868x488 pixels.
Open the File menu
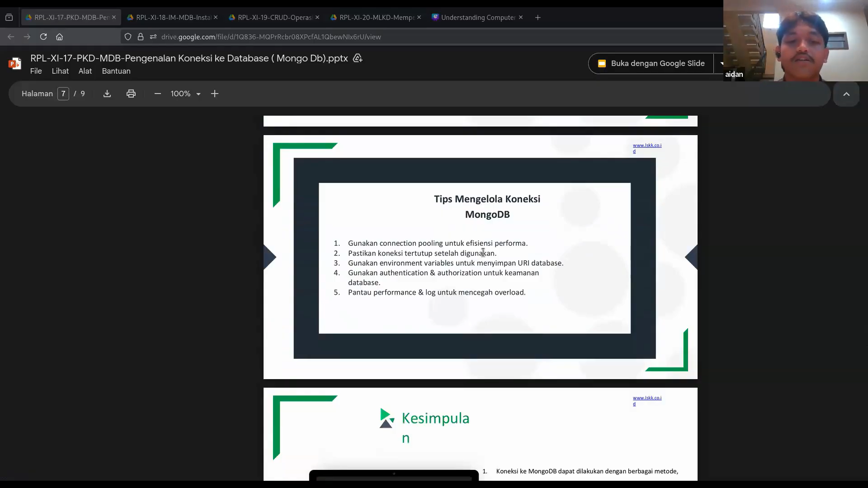[x=36, y=71]
